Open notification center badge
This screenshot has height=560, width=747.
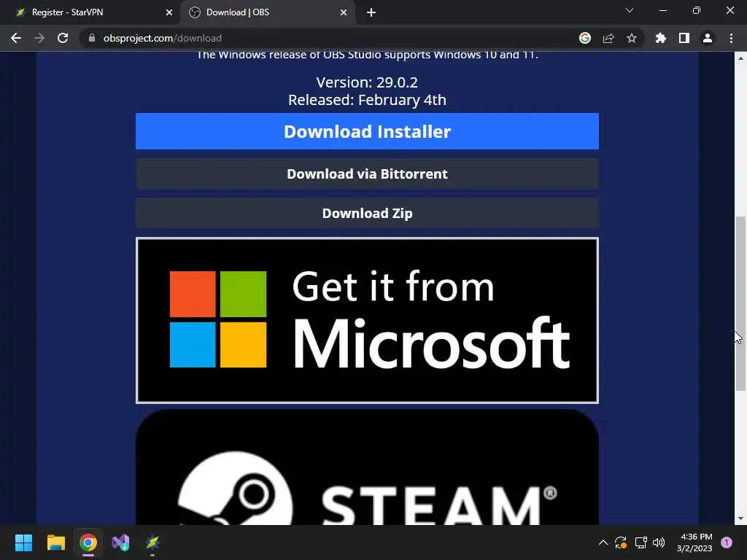click(727, 542)
